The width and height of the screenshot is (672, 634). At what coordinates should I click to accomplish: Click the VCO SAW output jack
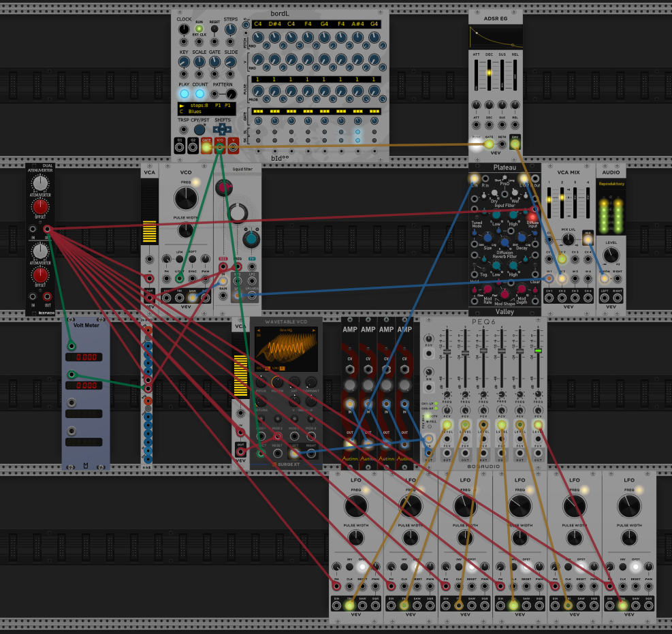[x=193, y=298]
